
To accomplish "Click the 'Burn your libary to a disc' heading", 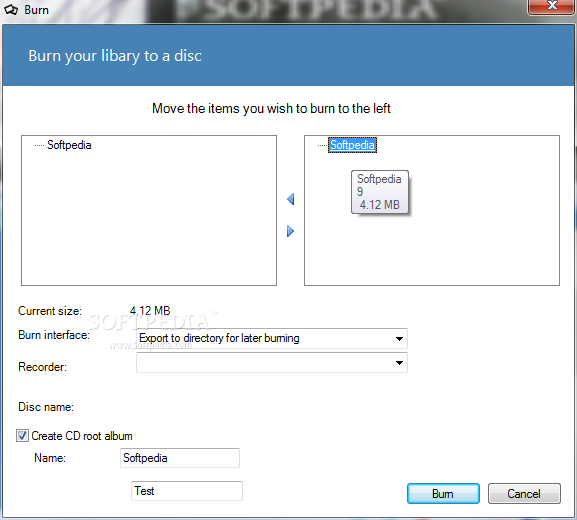I will click(x=115, y=56).
